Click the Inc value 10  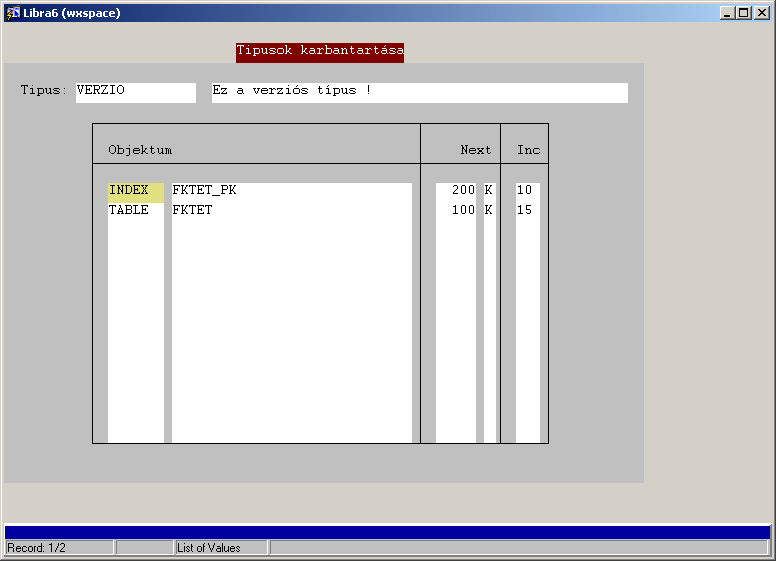pos(528,192)
